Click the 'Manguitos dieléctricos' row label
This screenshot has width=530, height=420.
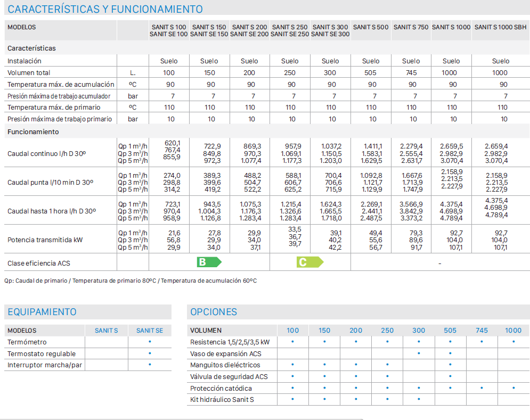pos(225,365)
